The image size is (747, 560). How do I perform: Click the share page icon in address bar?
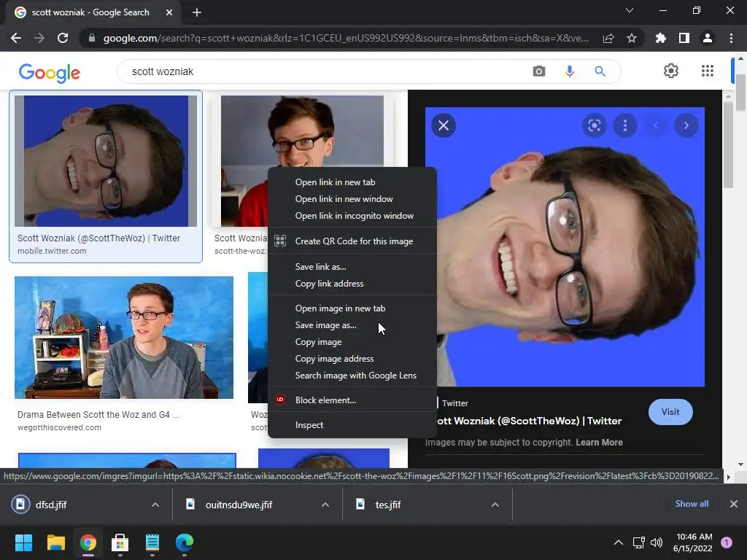coord(608,38)
